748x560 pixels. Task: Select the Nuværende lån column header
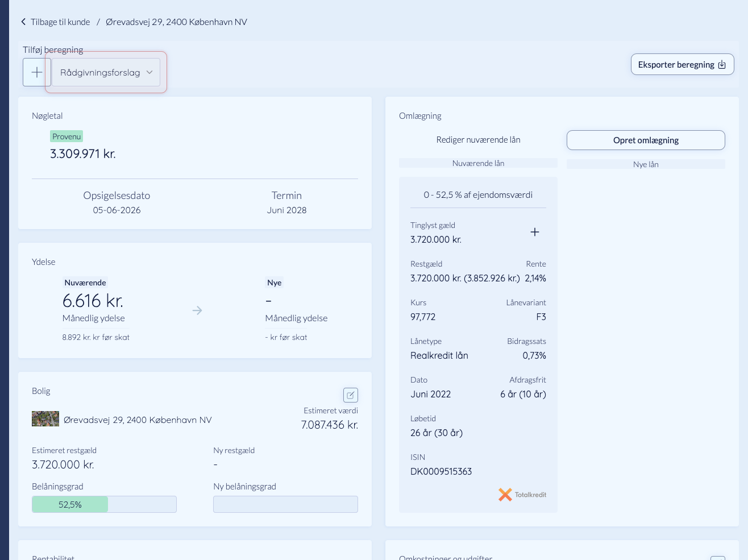click(478, 163)
